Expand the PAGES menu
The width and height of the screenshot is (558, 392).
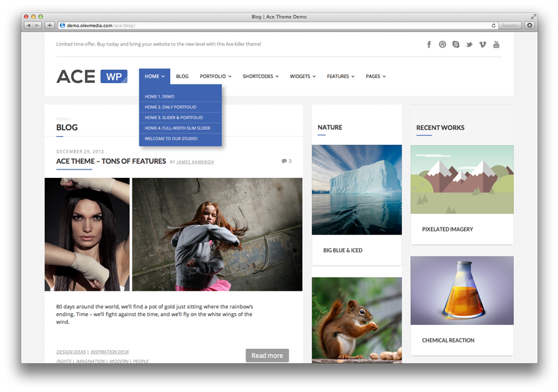tap(375, 76)
